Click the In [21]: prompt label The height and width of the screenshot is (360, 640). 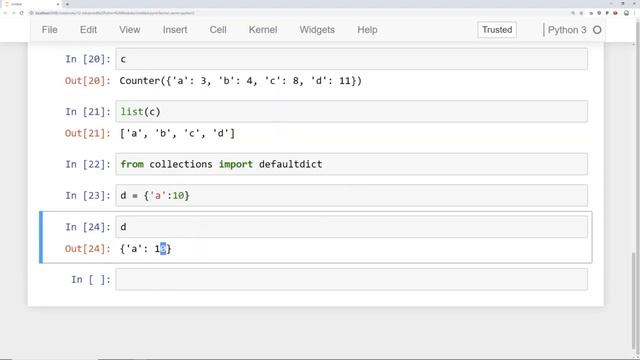(x=88, y=111)
